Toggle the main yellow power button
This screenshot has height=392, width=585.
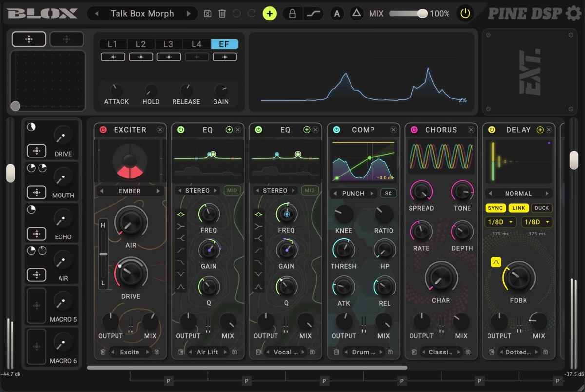pyautogui.click(x=465, y=13)
